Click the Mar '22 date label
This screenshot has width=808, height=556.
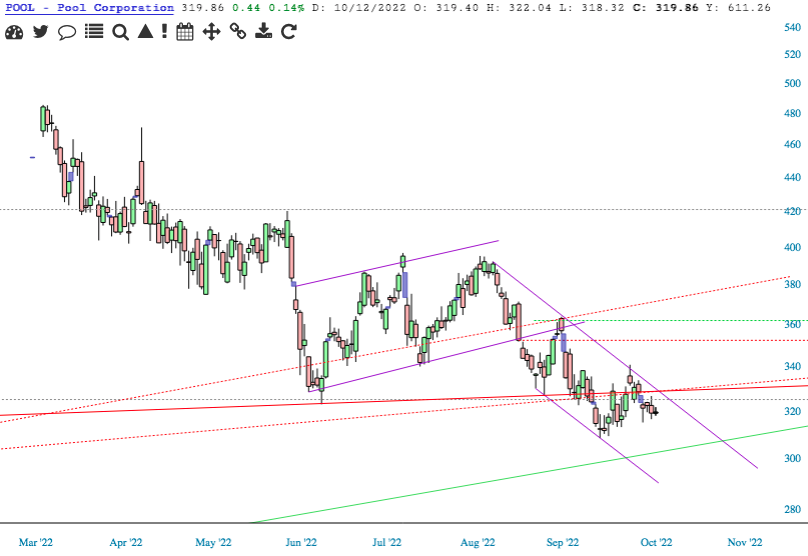tap(36, 542)
